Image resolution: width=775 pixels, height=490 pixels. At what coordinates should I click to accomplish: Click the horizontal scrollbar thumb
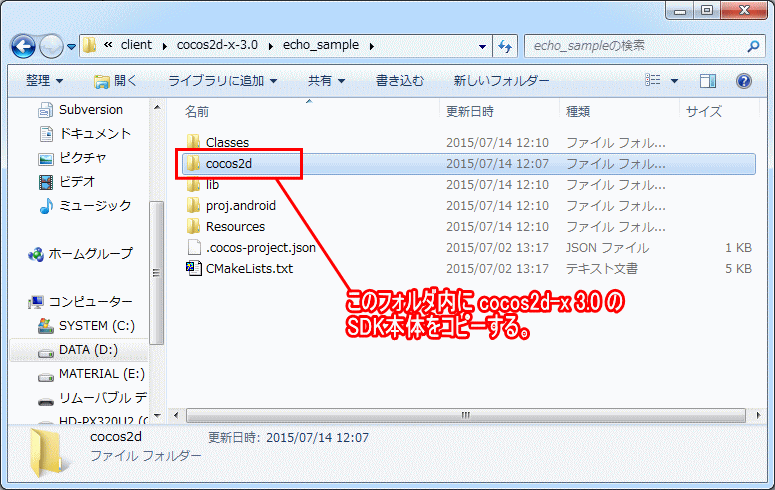[x=465, y=415]
